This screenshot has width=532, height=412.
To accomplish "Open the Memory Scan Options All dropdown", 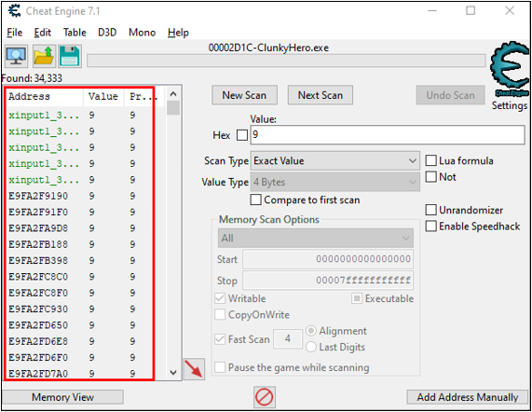I will pyautogui.click(x=316, y=238).
